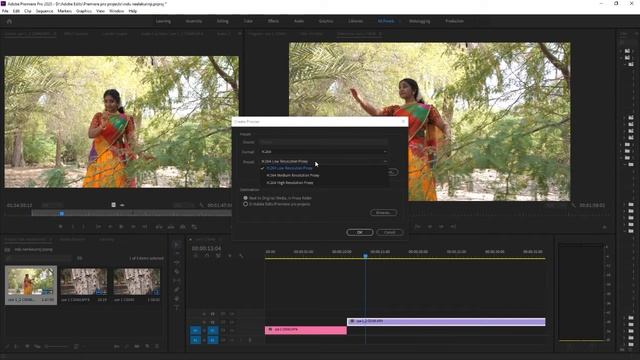Image resolution: width=640 pixels, height=360 pixels.
Task: Select the Pen tool
Action: [177, 289]
